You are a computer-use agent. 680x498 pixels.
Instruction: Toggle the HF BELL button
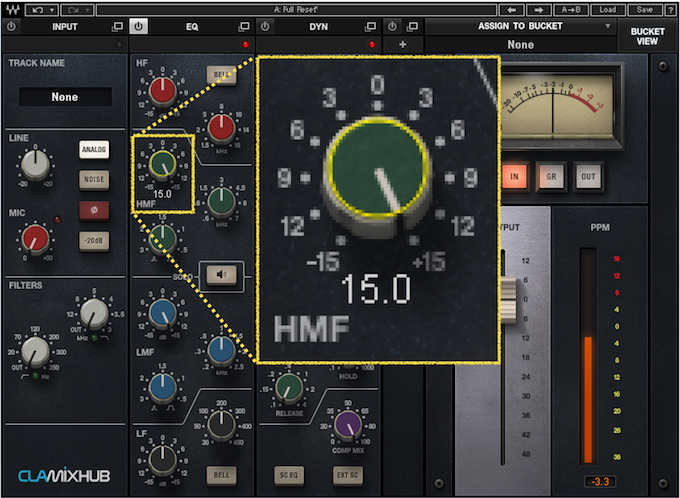click(x=222, y=75)
